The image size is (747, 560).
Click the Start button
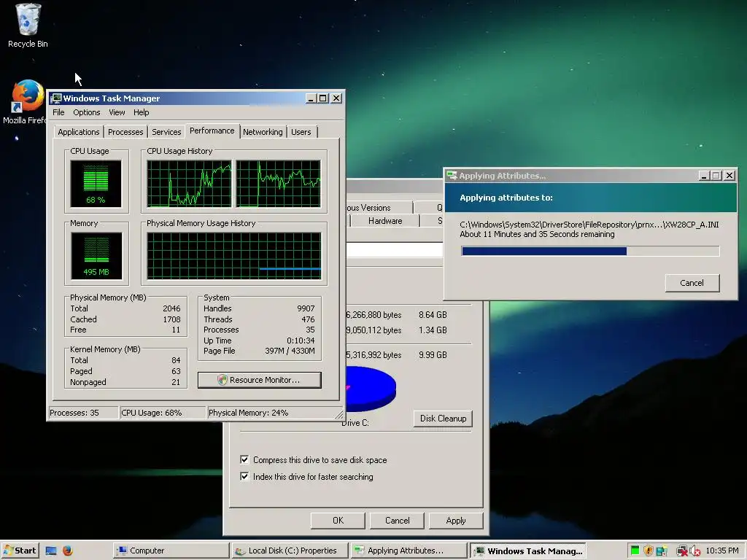20,551
